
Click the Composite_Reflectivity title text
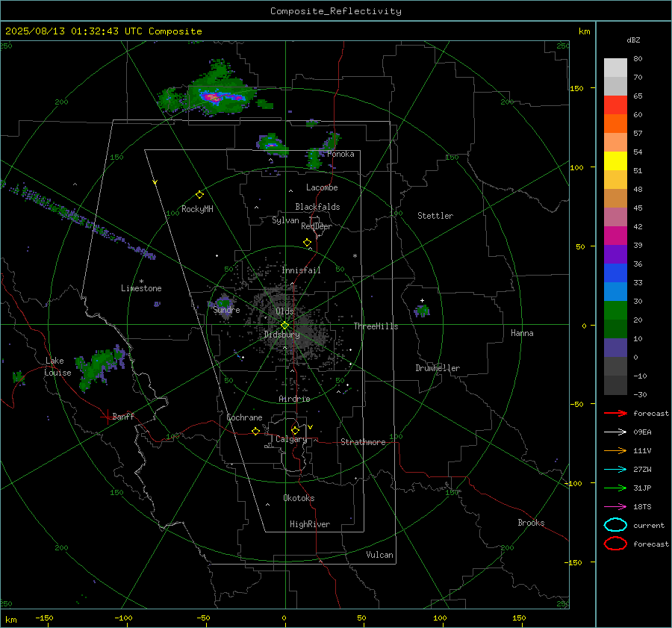[335, 11]
